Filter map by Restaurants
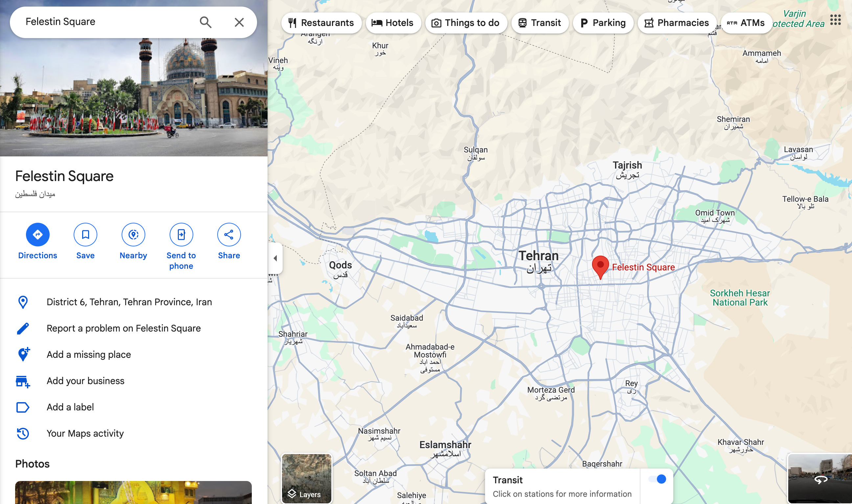This screenshot has height=504, width=852. [x=321, y=23]
